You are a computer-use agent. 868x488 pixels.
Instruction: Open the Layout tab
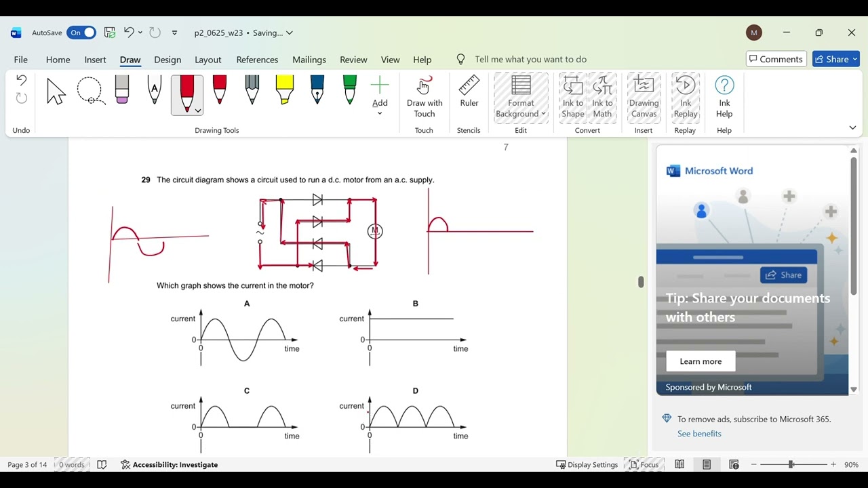[208, 60]
